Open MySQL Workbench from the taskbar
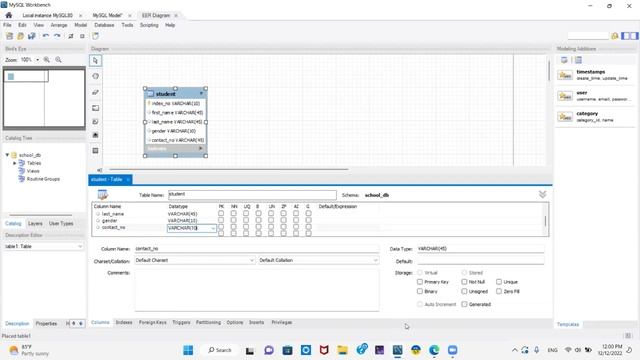Image resolution: width=640 pixels, height=360 pixels. pos(398,350)
